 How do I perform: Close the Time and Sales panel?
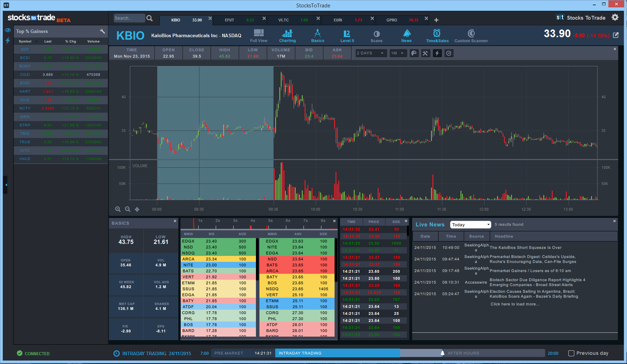[x=406, y=221]
